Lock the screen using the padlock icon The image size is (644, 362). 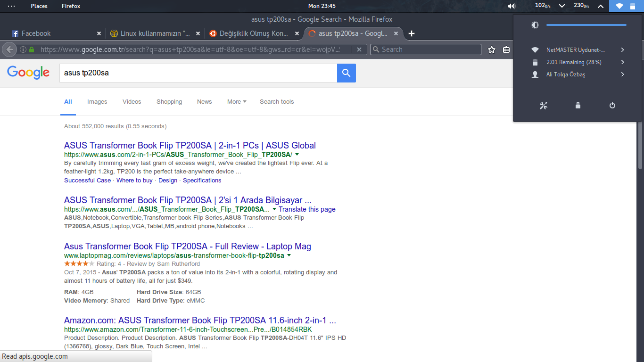pyautogui.click(x=578, y=106)
